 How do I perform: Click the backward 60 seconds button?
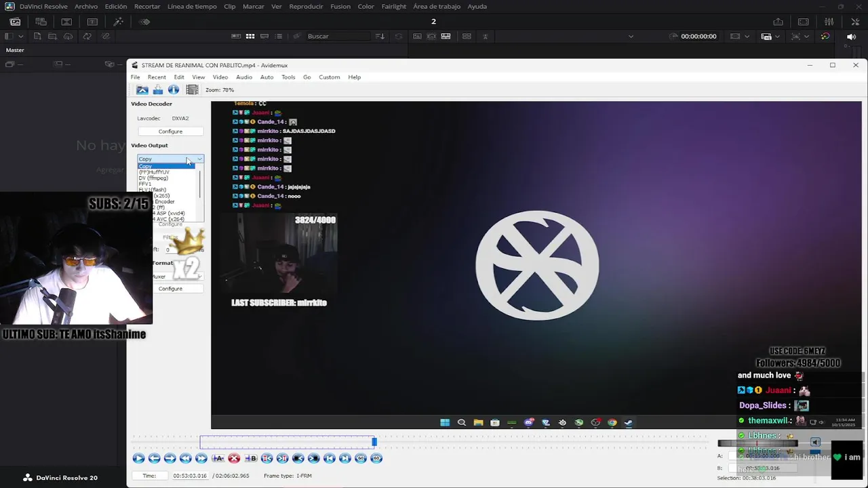tap(361, 458)
